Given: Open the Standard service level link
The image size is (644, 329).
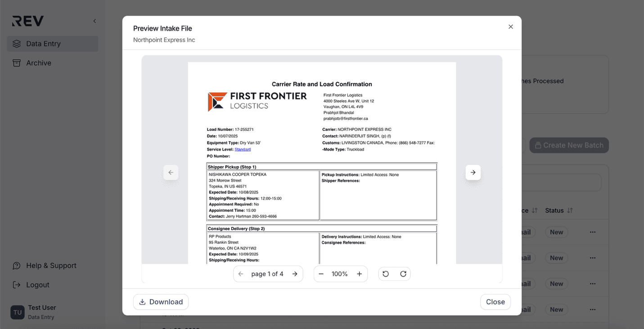Looking at the screenshot, I should [x=243, y=149].
